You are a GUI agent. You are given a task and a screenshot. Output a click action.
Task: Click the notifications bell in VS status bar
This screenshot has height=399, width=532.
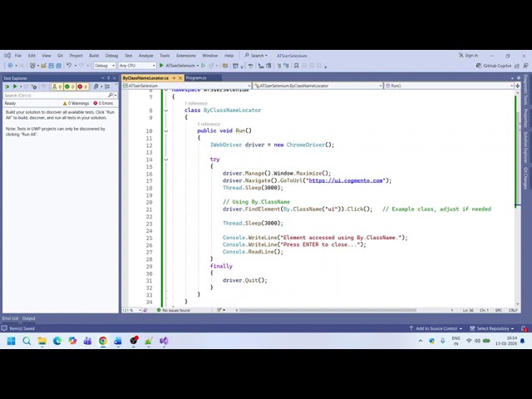[525, 328]
